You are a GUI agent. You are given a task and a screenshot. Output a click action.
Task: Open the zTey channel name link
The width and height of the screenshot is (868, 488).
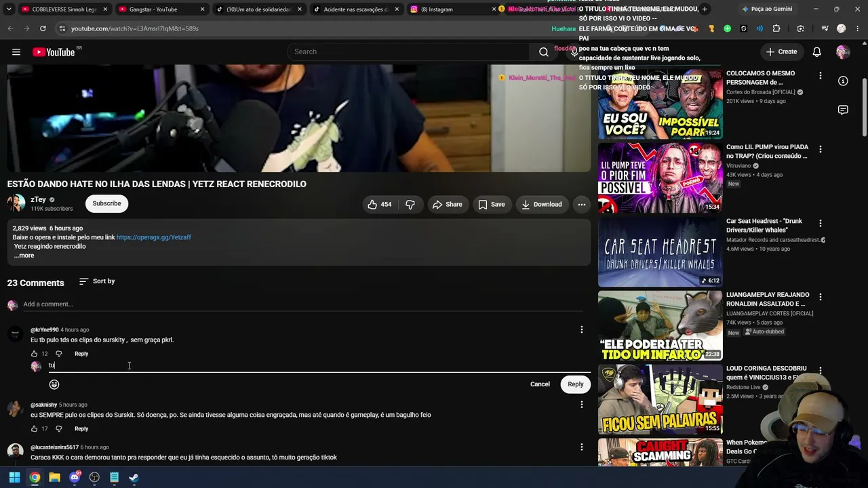(x=38, y=200)
